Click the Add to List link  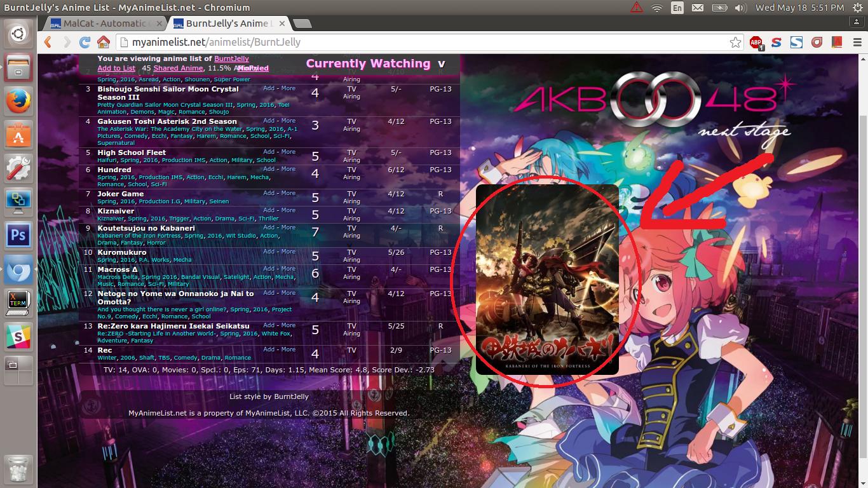point(116,68)
